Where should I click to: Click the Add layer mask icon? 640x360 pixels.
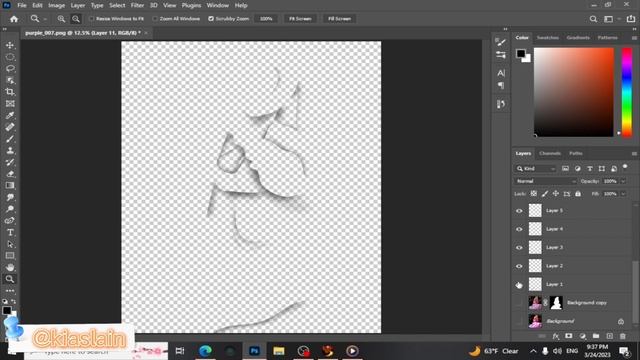pyautogui.click(x=569, y=336)
